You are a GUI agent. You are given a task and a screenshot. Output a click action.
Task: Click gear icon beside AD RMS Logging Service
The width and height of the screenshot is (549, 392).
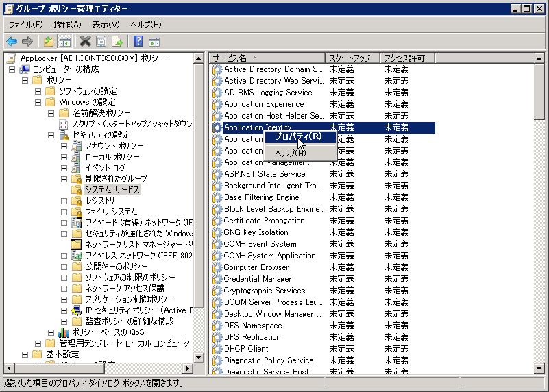tap(217, 93)
